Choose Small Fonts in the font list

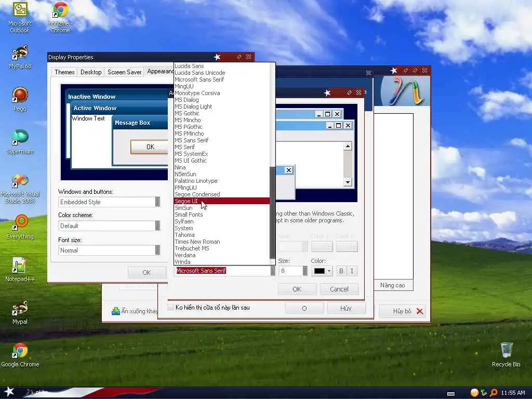click(x=221, y=215)
